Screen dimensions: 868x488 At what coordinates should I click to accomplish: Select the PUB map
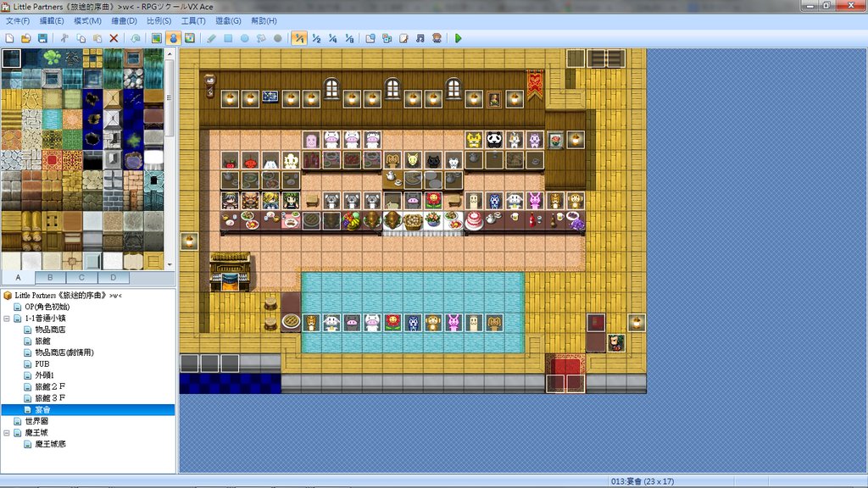pyautogui.click(x=42, y=364)
